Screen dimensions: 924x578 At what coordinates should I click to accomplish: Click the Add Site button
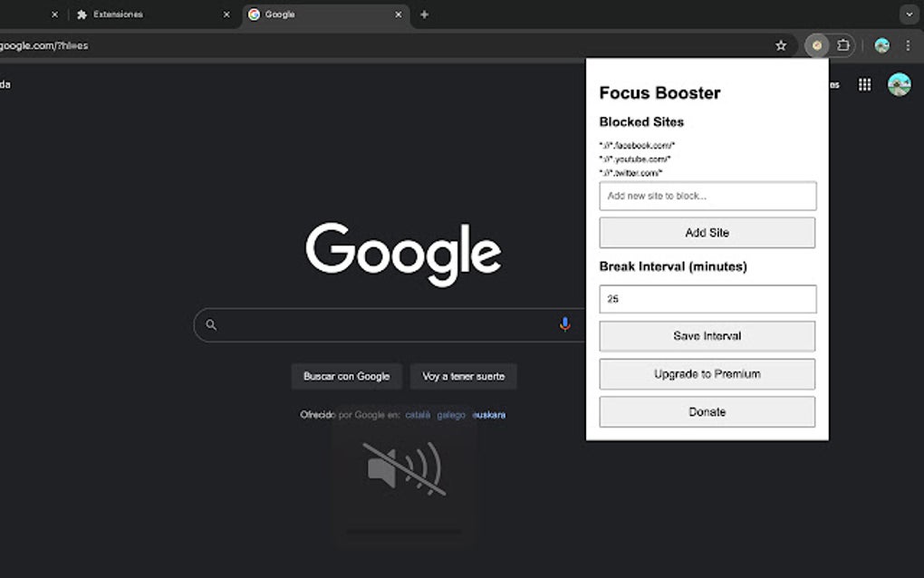tap(707, 233)
